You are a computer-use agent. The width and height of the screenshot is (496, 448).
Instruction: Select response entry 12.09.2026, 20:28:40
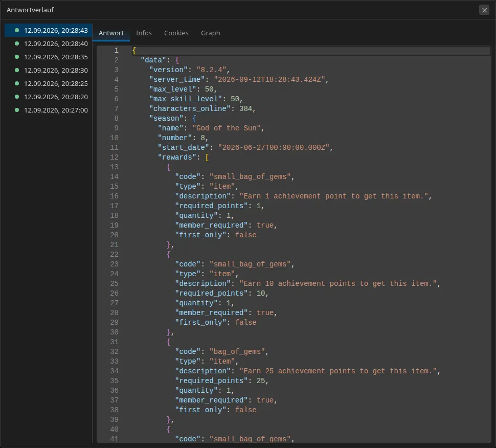(49, 43)
